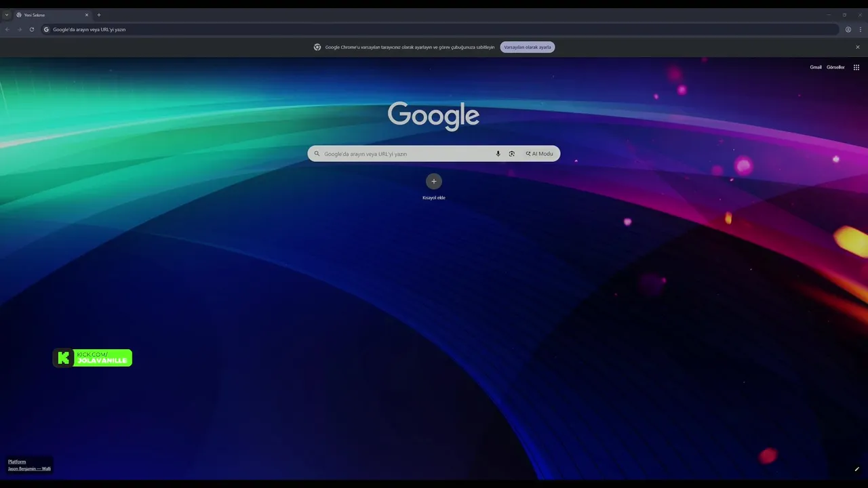Restore down the Chrome window
This screenshot has height=488, width=868.
coord(844,15)
